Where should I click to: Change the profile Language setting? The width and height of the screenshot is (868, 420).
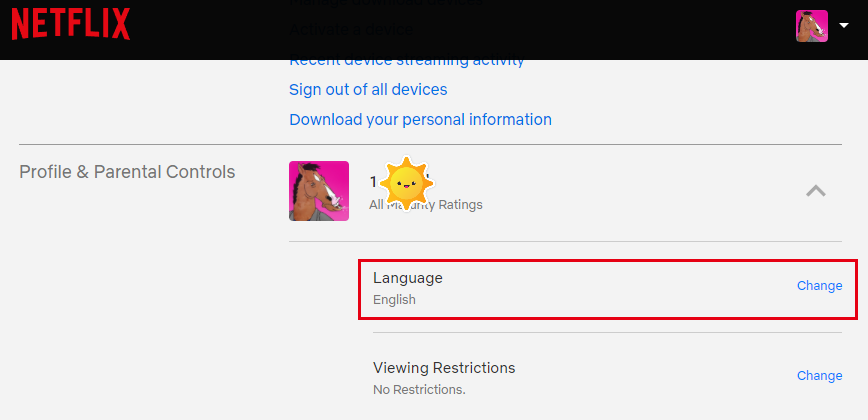pos(819,286)
